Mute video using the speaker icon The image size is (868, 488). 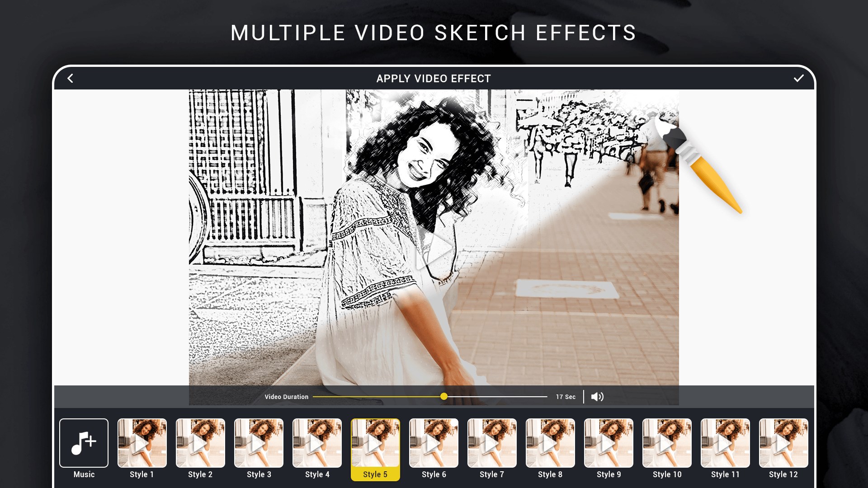click(x=597, y=397)
